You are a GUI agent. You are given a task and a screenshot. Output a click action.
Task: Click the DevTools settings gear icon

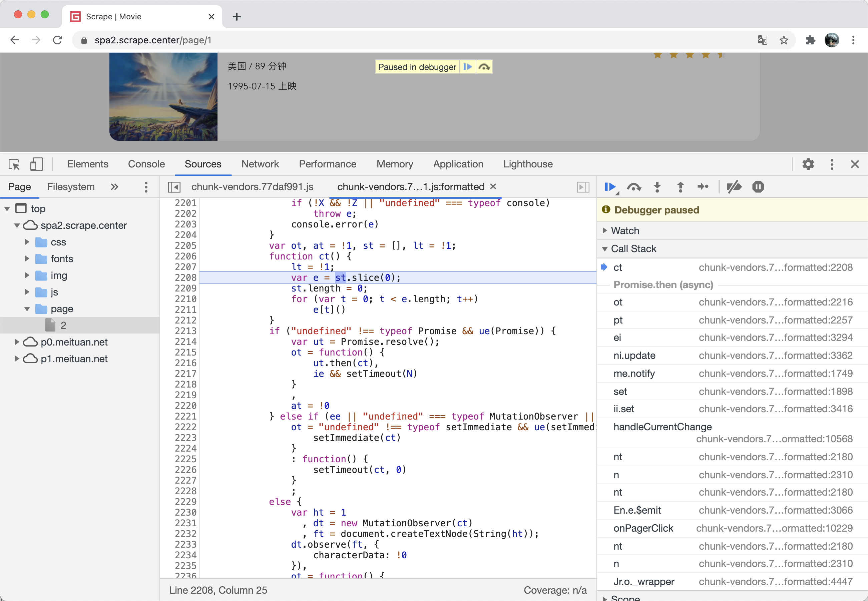click(x=808, y=164)
